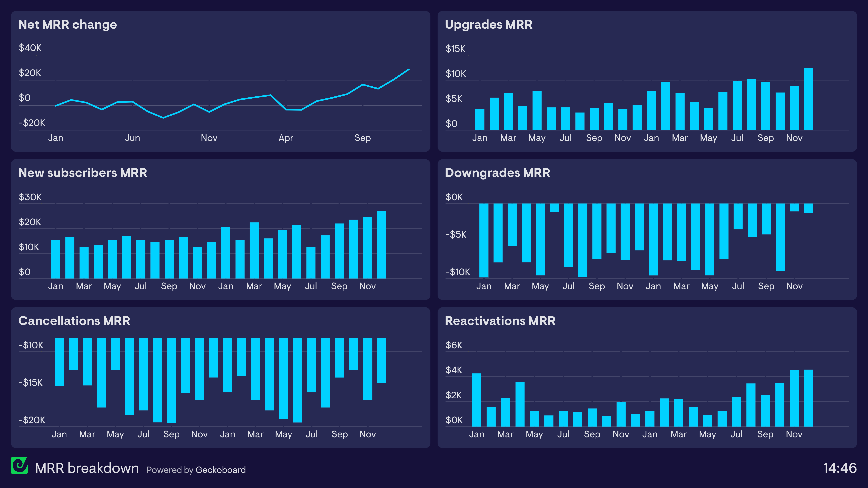
Task: Click the Geckoboard green logo icon
Action: point(19,465)
